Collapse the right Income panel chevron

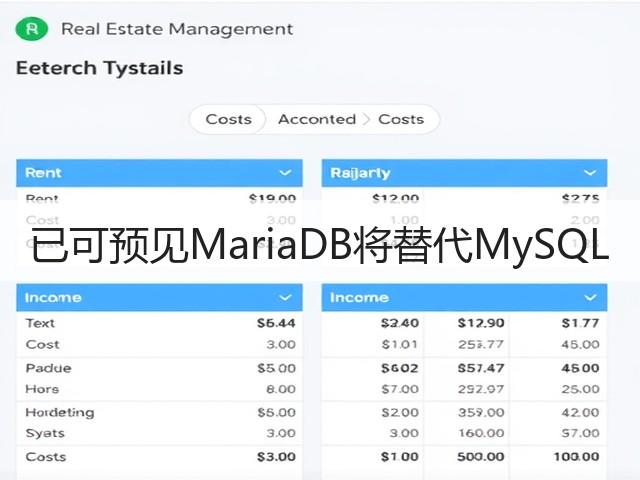(x=590, y=298)
